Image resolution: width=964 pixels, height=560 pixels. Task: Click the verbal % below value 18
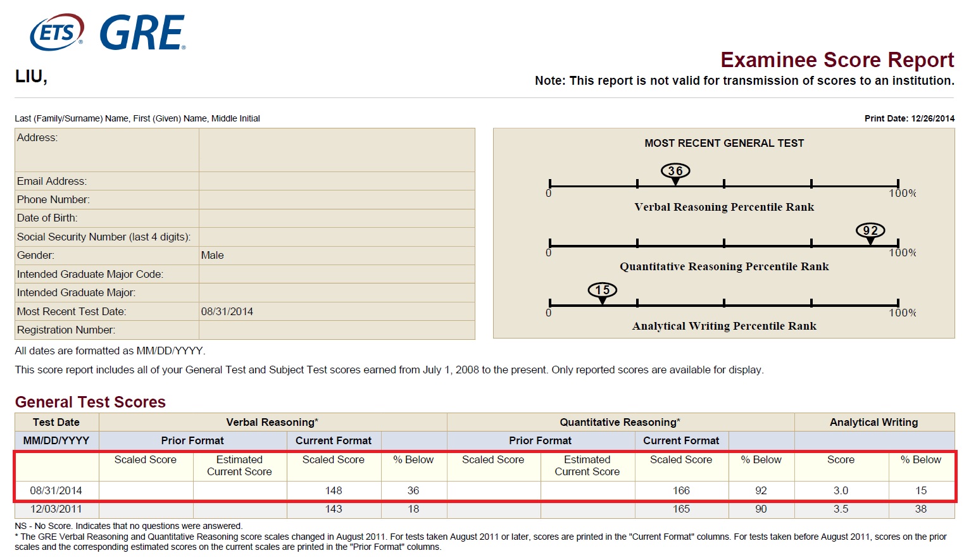coord(413,509)
